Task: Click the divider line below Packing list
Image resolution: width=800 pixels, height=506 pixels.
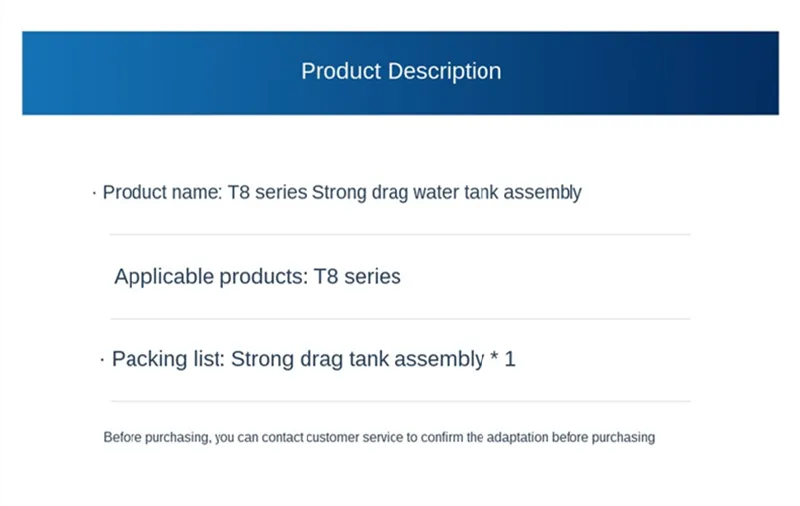Action: (401, 401)
